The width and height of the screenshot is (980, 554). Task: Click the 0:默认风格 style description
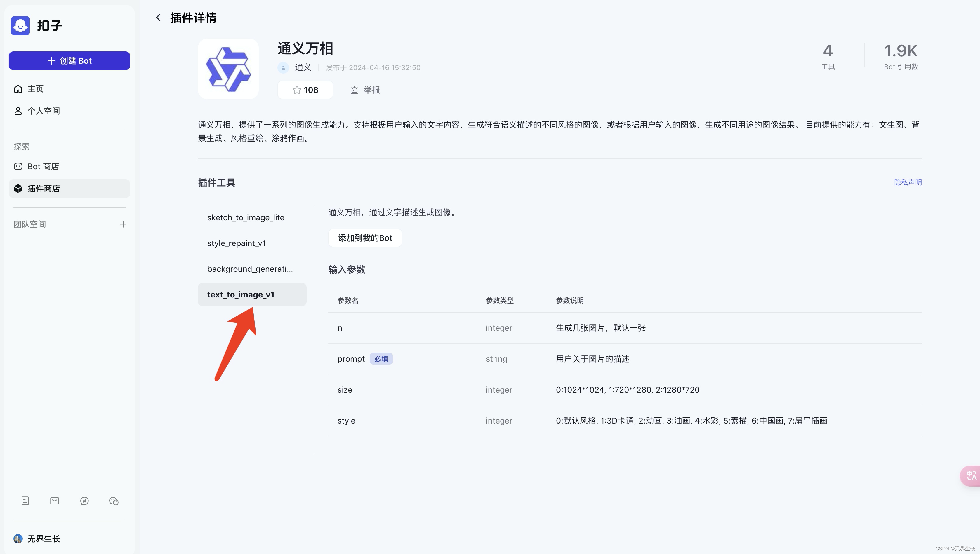pyautogui.click(x=691, y=420)
